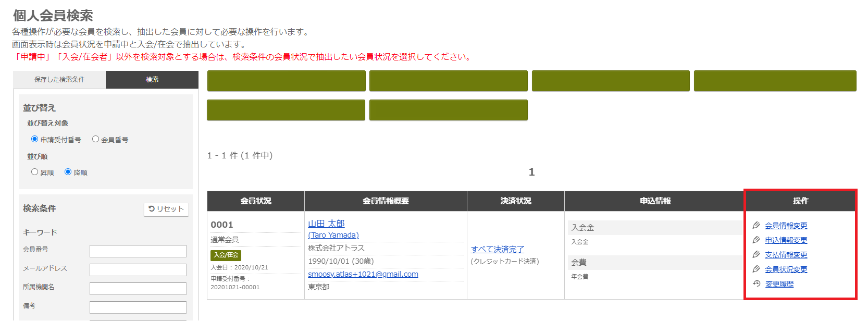
Task: Click pencil icon beside 支払情報変更
Action: pyautogui.click(x=756, y=255)
